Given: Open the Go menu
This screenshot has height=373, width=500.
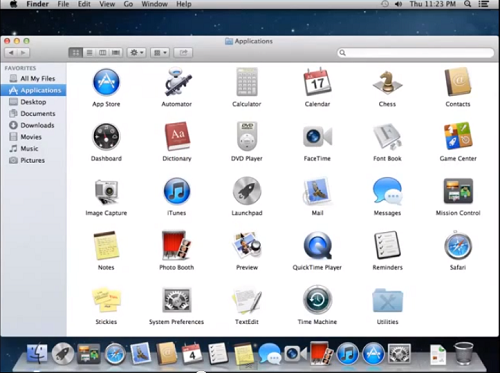Looking at the screenshot, I should tap(128, 4).
